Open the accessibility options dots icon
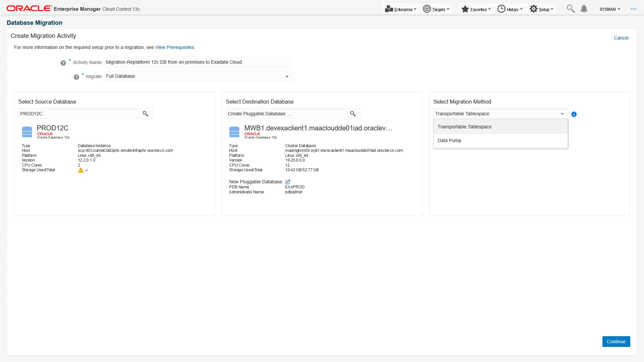644x362 pixels. (633, 9)
